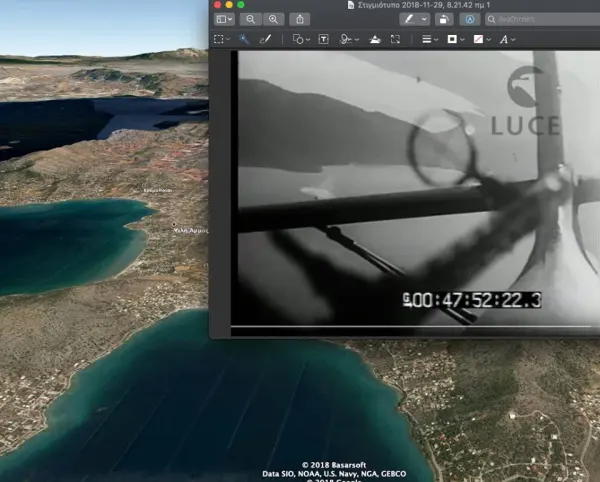This screenshot has width=600, height=482.
Task: Click the Data SIO, NOAA attribution line
Action: [334, 474]
